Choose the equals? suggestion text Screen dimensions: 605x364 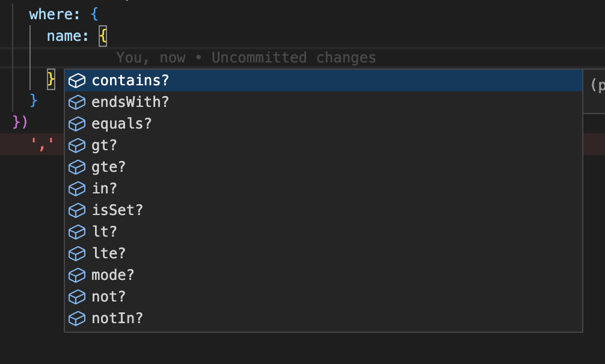[x=121, y=124]
